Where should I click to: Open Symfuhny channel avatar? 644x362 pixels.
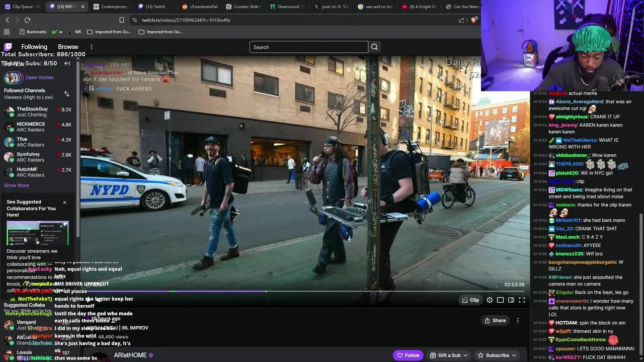9,157
